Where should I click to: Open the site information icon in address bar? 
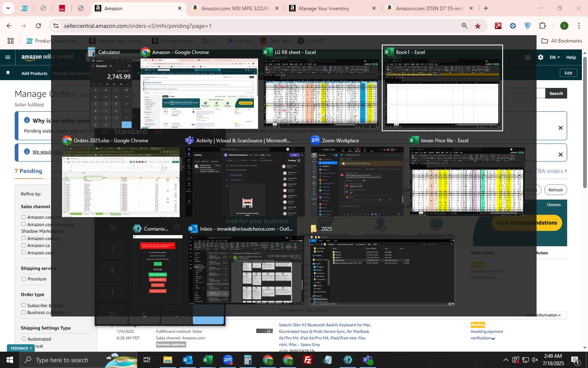click(56, 26)
